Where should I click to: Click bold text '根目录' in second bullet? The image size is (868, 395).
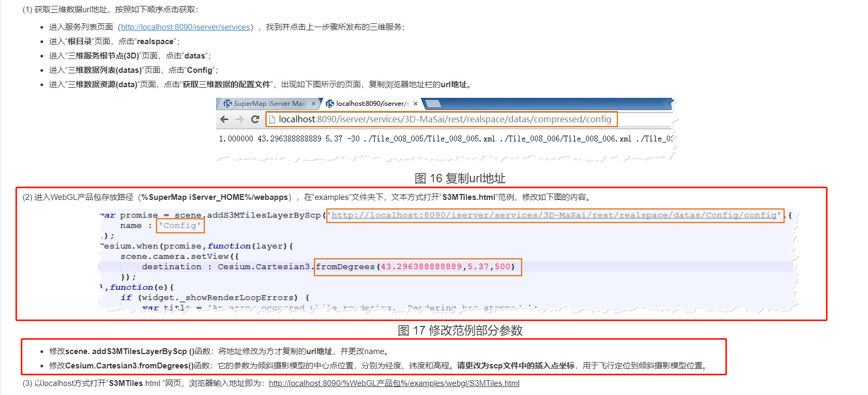[x=80, y=41]
